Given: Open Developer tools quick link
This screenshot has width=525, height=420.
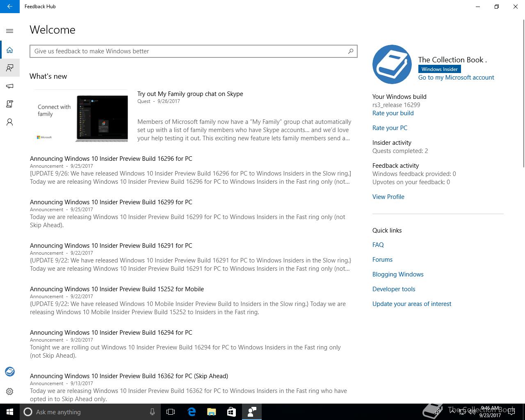Looking at the screenshot, I should (394, 289).
